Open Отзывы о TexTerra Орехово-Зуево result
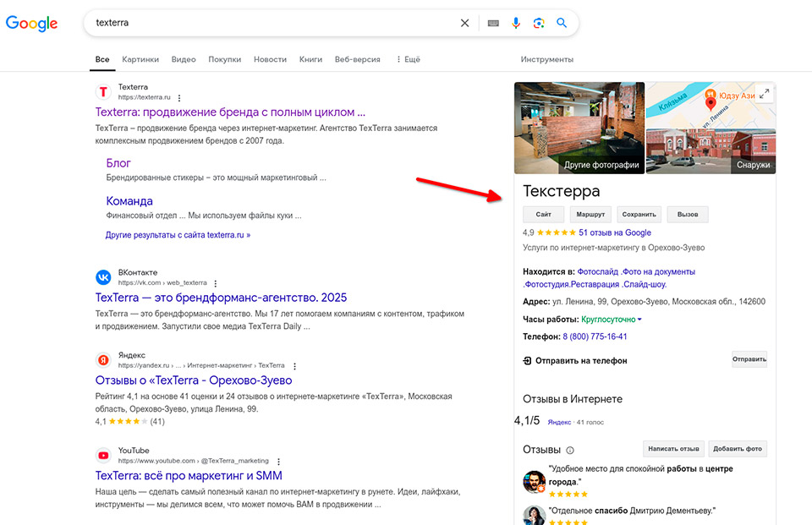The height and width of the screenshot is (525, 812). tap(194, 380)
